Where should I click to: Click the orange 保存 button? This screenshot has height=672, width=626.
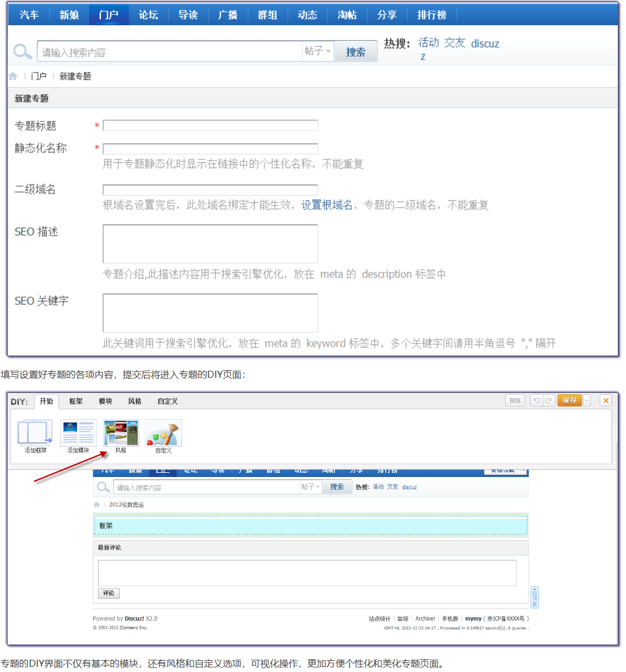click(569, 401)
